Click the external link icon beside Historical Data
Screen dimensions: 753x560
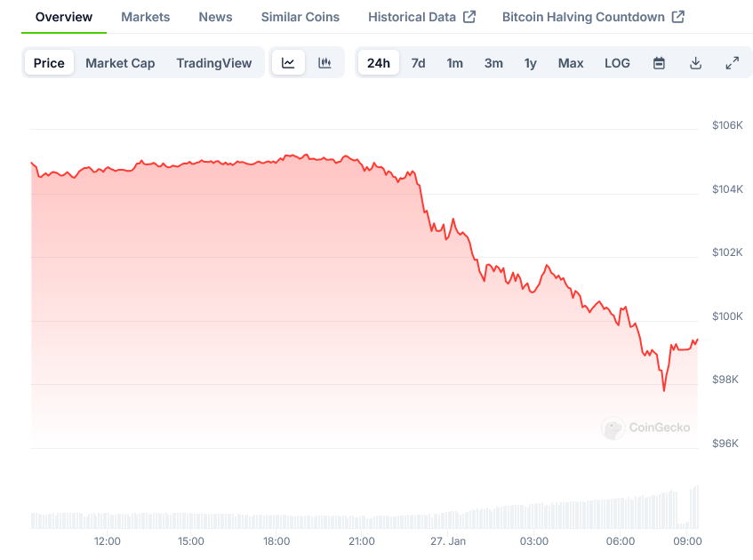click(x=470, y=17)
